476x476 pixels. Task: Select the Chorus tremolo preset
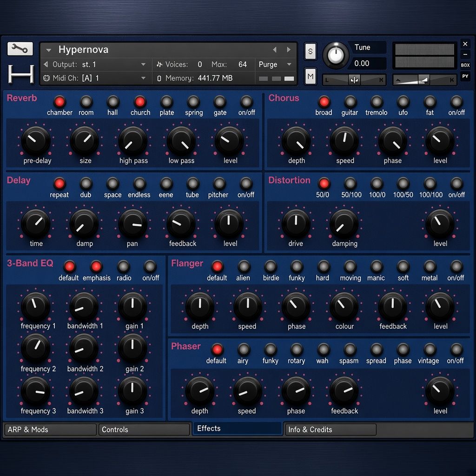tap(377, 102)
